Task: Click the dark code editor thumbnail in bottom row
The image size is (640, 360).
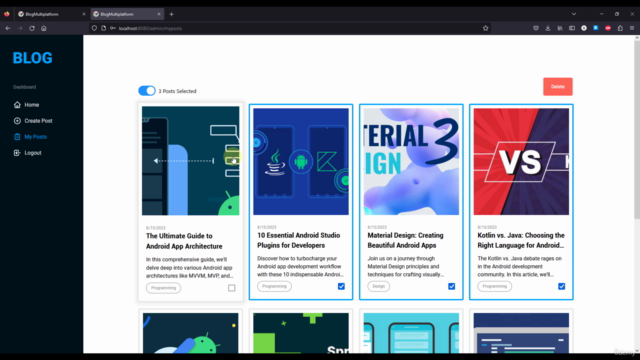Action: tap(521, 333)
